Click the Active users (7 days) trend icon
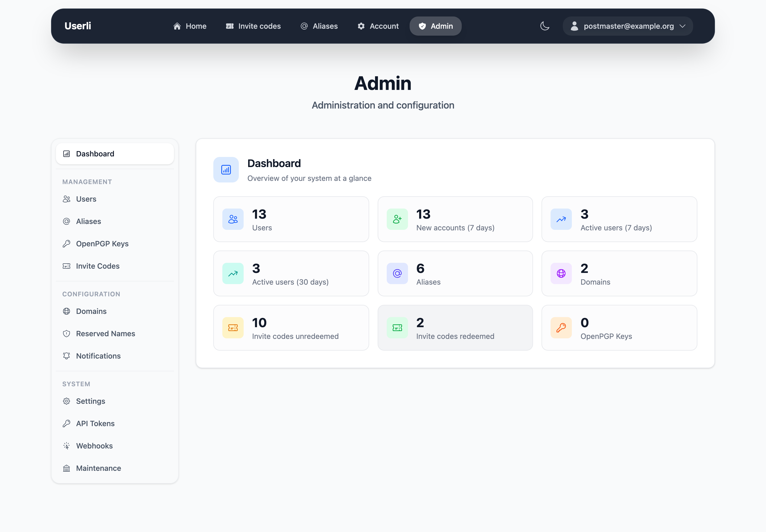This screenshot has height=532, width=766. pyautogui.click(x=561, y=219)
